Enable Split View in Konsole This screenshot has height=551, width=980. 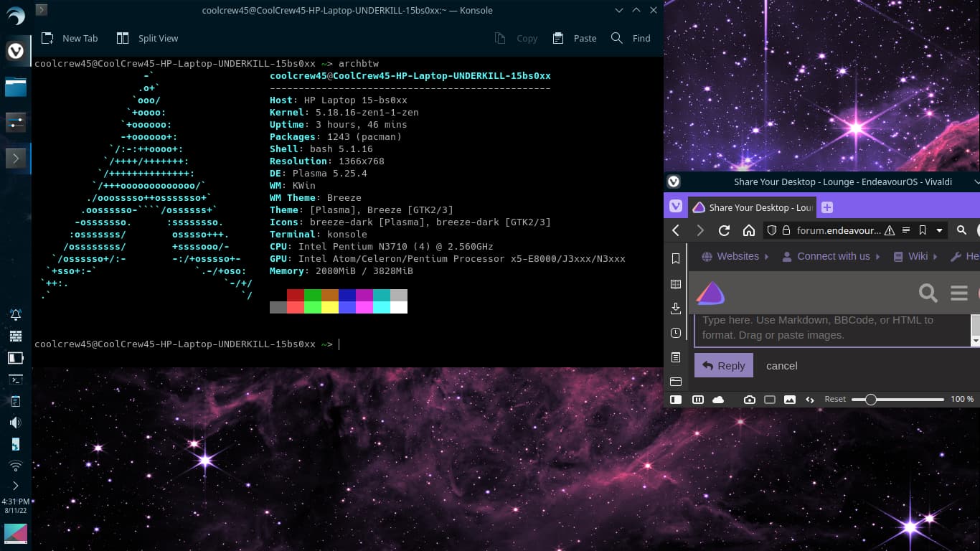point(148,38)
